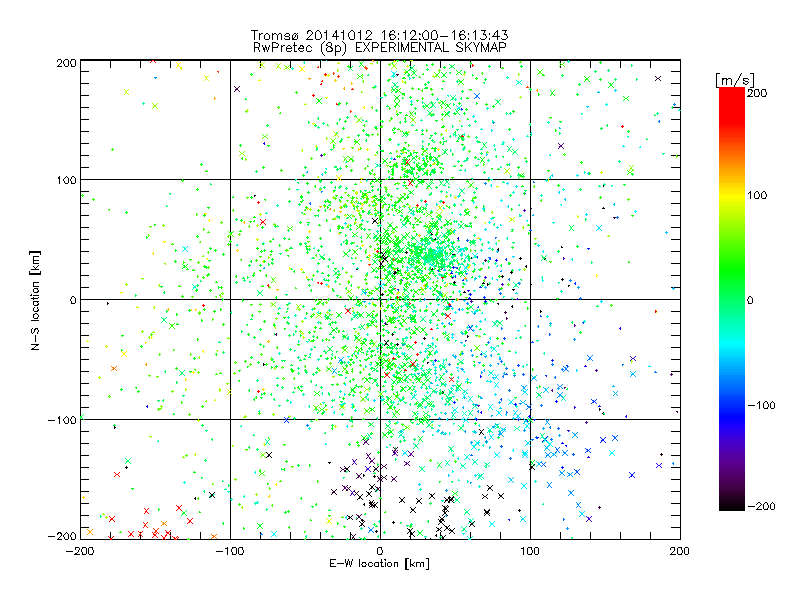Click the colorbar tick label '200'
This screenshot has height=600, width=800.
coord(757,93)
